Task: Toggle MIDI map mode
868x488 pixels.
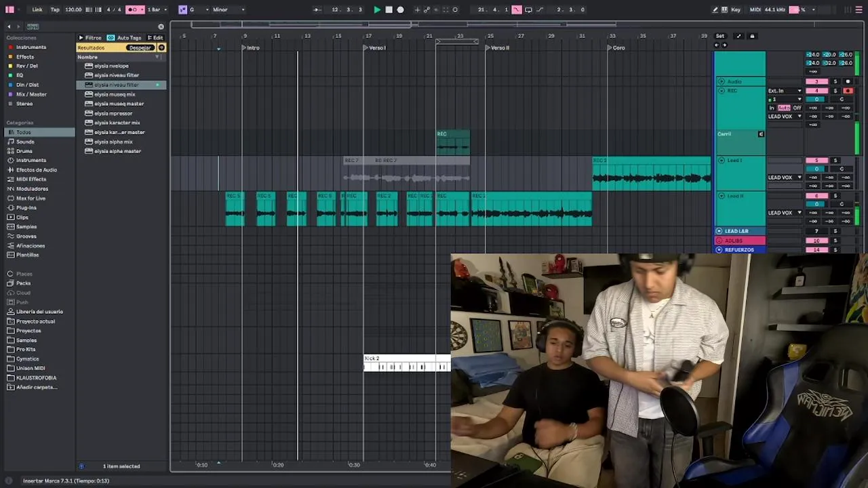Action: [x=755, y=9]
